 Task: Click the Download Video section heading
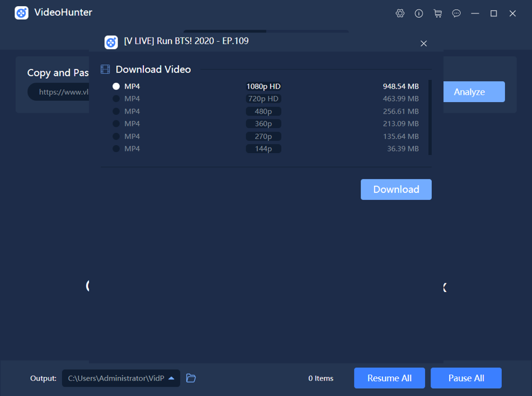tap(153, 69)
